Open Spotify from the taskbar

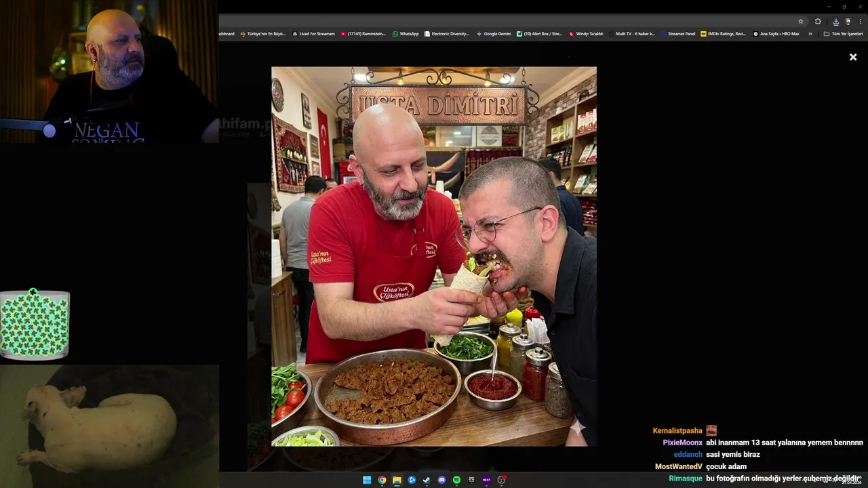(x=456, y=480)
